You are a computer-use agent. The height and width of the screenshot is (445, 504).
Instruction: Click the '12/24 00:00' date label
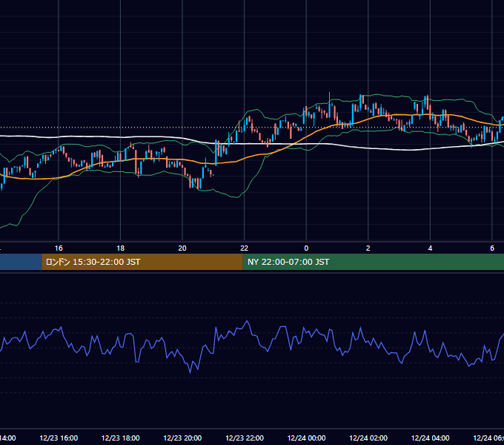[306, 438]
